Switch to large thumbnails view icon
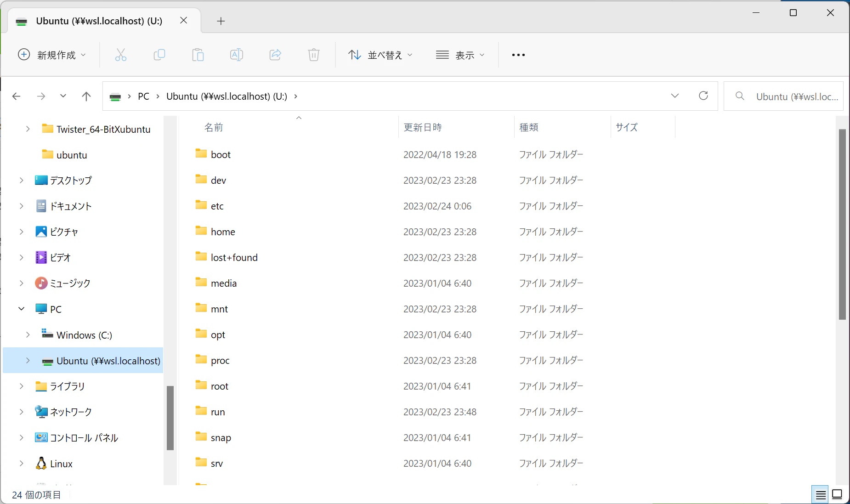 click(x=837, y=494)
